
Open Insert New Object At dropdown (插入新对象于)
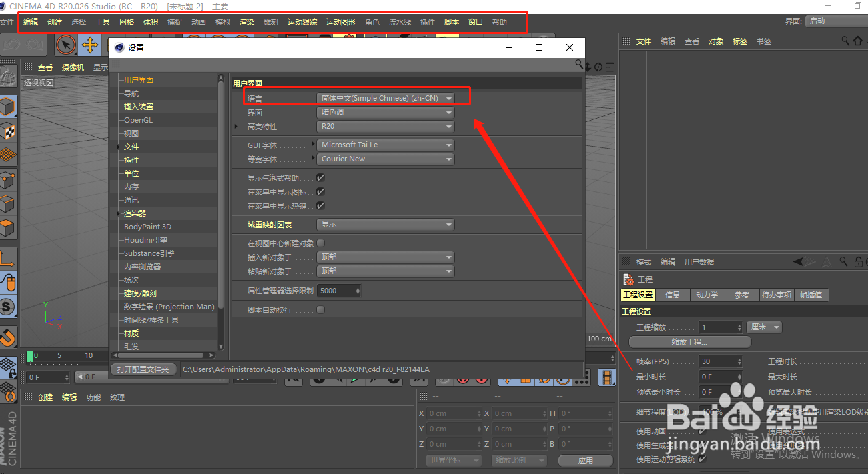385,257
